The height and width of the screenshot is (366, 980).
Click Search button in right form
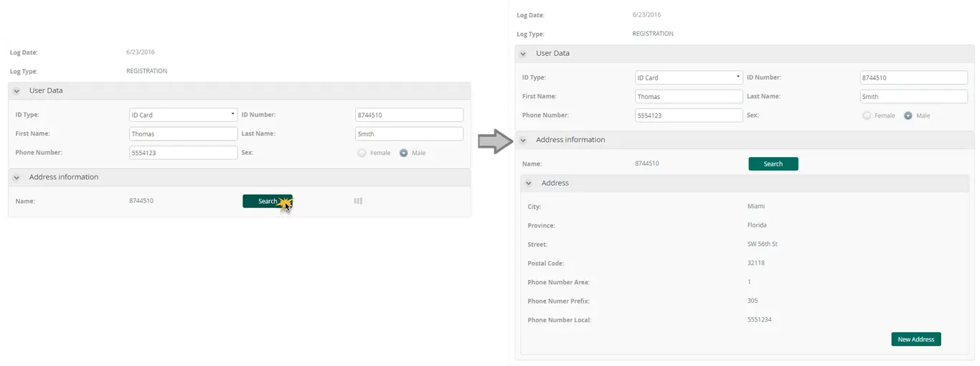[773, 164]
